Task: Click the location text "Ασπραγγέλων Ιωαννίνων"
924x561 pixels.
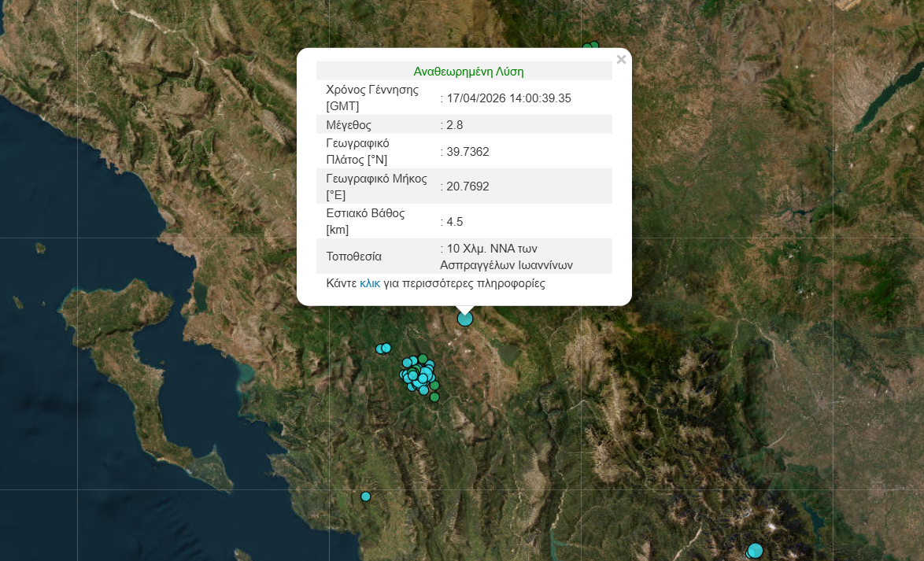Action: point(506,264)
